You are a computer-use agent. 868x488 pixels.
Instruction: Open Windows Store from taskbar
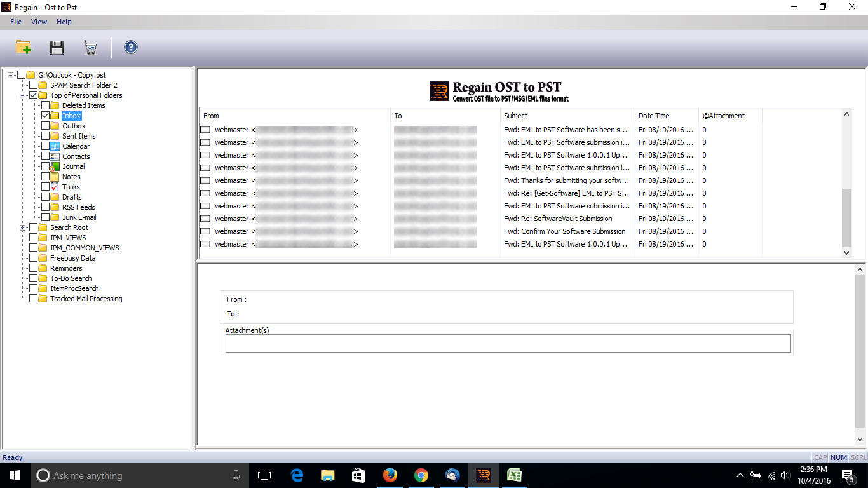tap(359, 475)
